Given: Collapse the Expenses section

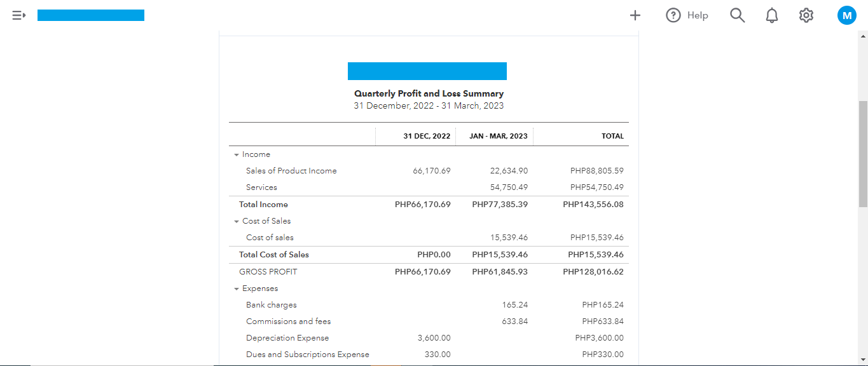Looking at the screenshot, I should 237,288.
